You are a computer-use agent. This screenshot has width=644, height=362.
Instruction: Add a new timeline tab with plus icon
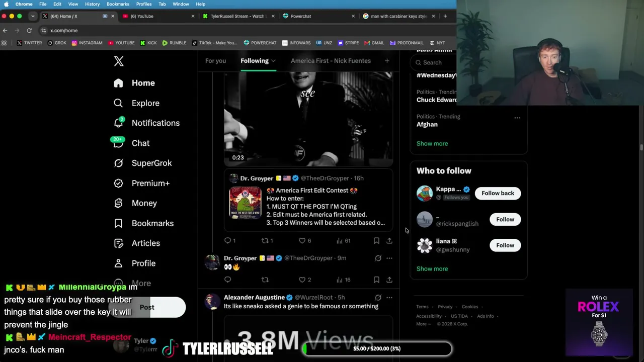387,61
